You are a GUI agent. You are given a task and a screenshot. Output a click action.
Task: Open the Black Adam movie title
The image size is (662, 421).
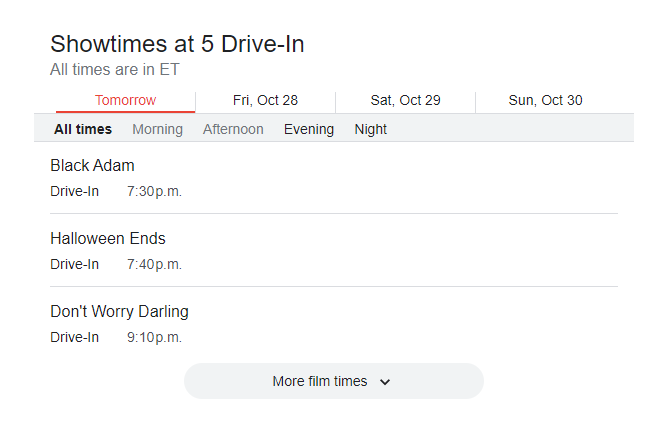click(x=92, y=165)
